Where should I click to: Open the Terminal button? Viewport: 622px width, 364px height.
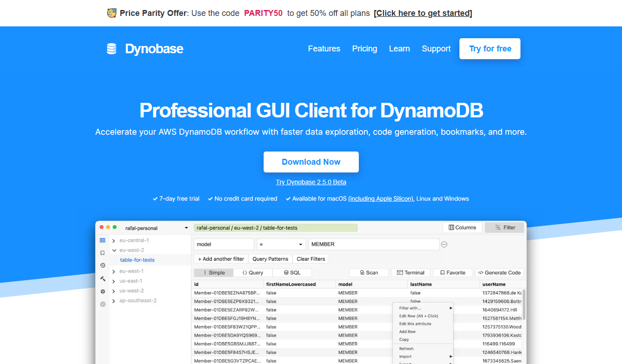411,273
